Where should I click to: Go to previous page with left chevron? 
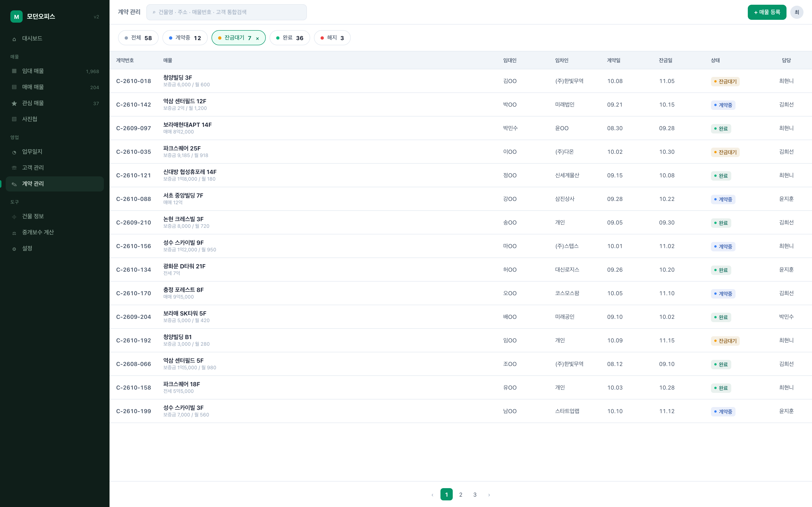(x=432, y=495)
